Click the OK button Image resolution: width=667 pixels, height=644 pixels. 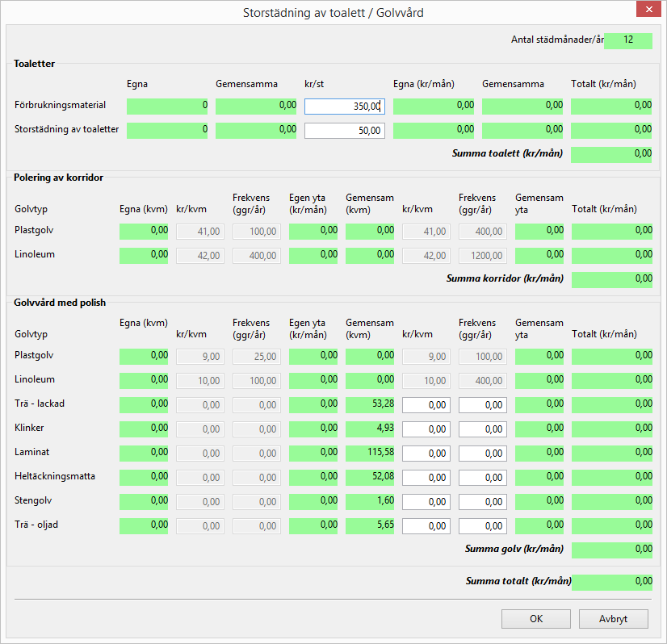click(x=536, y=619)
